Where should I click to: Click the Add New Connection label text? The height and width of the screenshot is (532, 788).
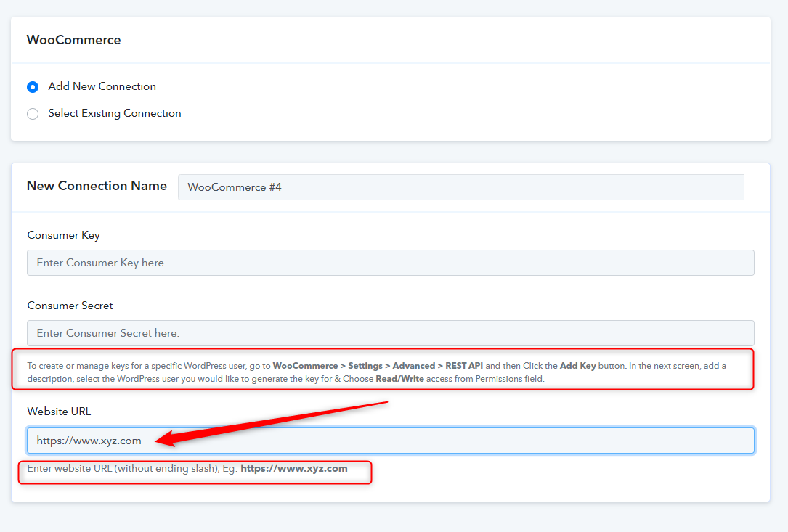coord(102,86)
